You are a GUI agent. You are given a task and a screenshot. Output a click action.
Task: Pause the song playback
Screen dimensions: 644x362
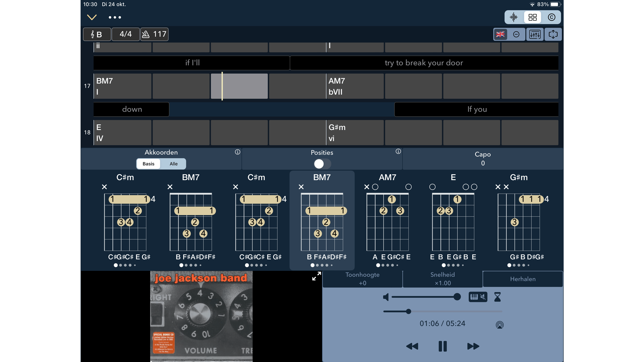442,346
